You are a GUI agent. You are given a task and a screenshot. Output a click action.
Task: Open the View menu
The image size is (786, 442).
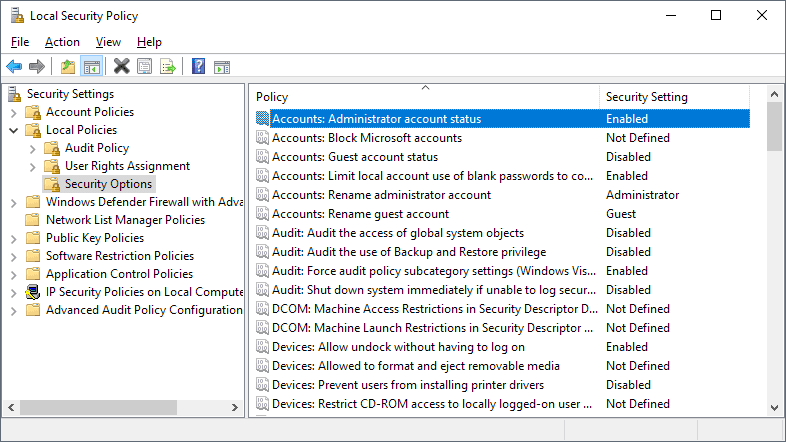tap(108, 42)
